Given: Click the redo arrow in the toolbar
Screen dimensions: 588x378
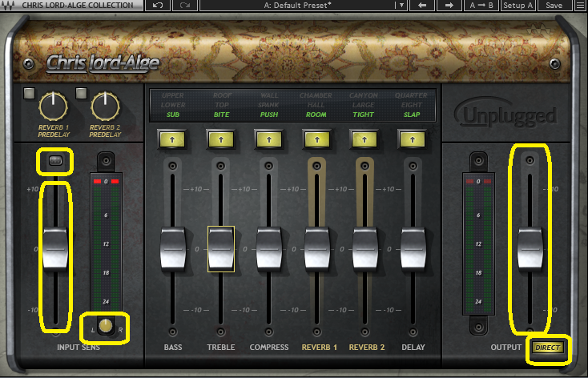Looking at the screenshot, I should (185, 6).
